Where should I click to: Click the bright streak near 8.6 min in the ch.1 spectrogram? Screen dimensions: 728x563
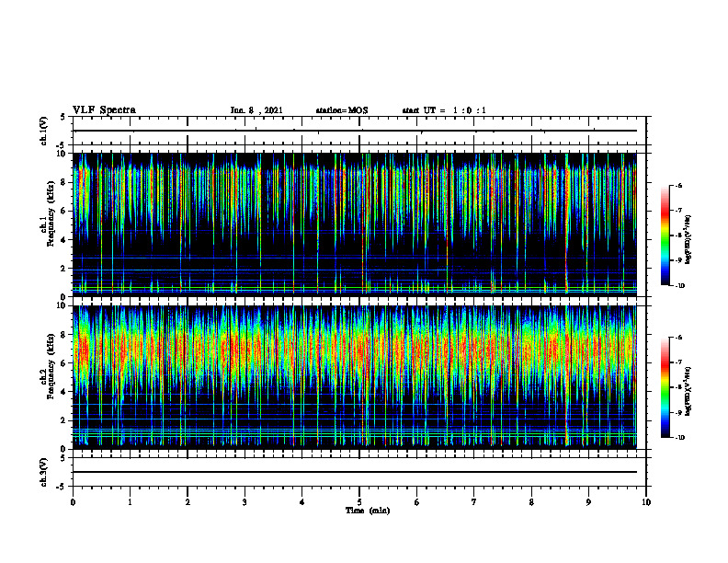click(566, 223)
